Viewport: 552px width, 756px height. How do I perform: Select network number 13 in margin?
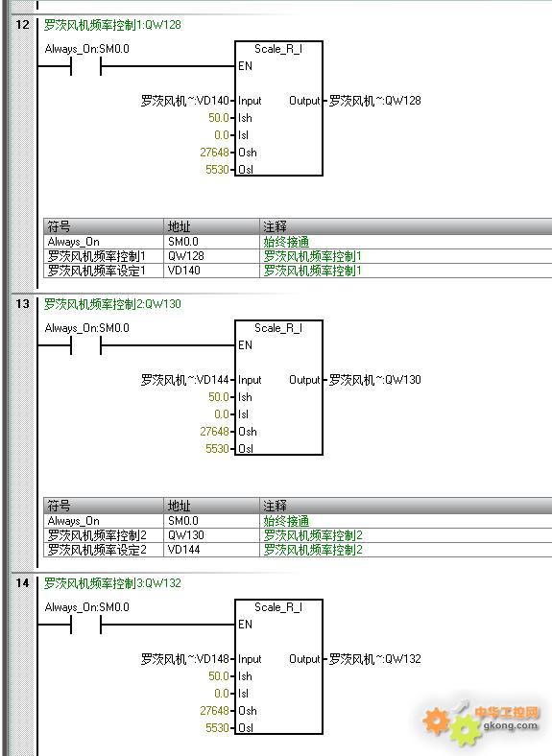(x=23, y=303)
